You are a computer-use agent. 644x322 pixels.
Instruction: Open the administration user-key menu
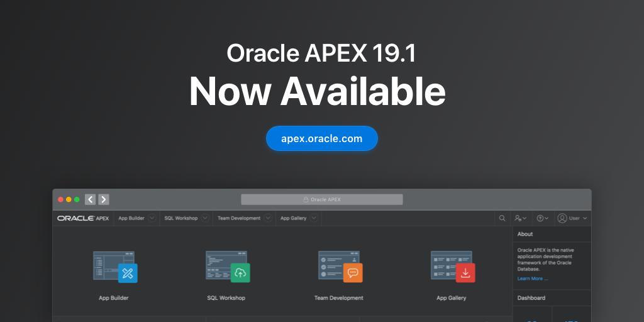[520, 218]
